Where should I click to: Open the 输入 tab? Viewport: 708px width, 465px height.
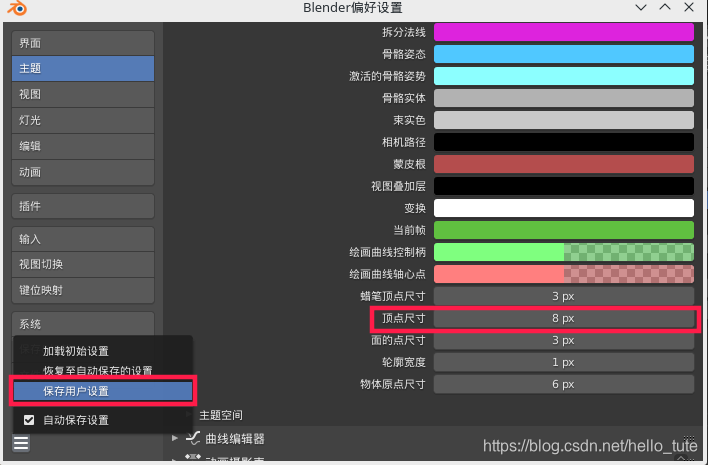pyautogui.click(x=83, y=239)
